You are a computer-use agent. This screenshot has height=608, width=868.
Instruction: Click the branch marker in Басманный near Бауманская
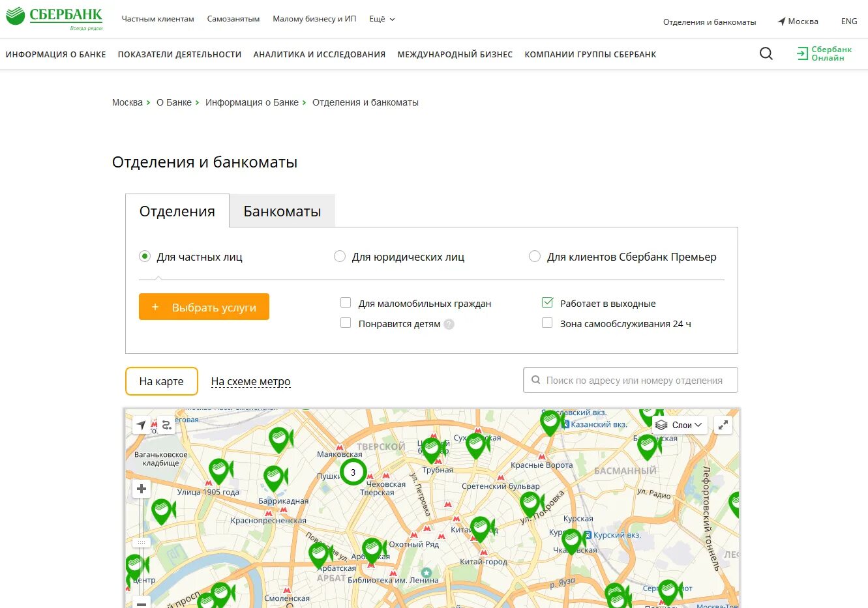pos(648,447)
